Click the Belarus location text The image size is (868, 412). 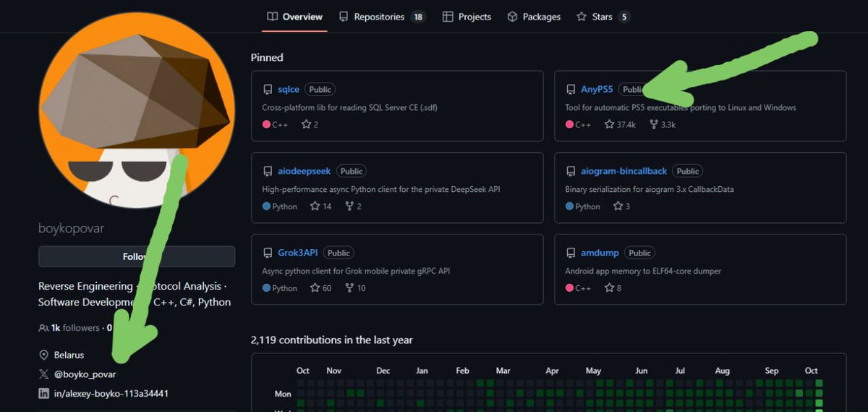pos(69,355)
